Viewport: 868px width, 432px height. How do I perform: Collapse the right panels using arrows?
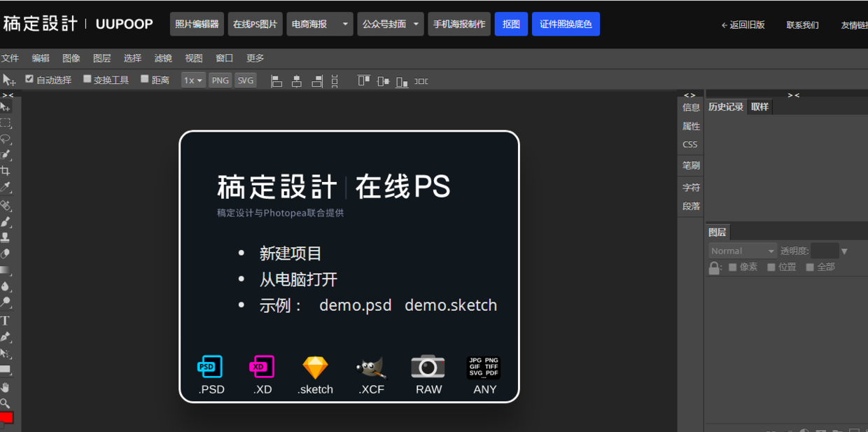click(x=793, y=95)
